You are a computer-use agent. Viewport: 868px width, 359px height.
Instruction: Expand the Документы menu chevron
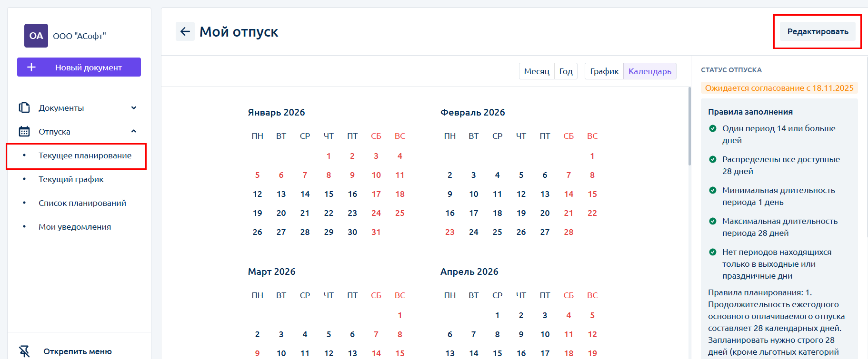pyautogui.click(x=134, y=108)
